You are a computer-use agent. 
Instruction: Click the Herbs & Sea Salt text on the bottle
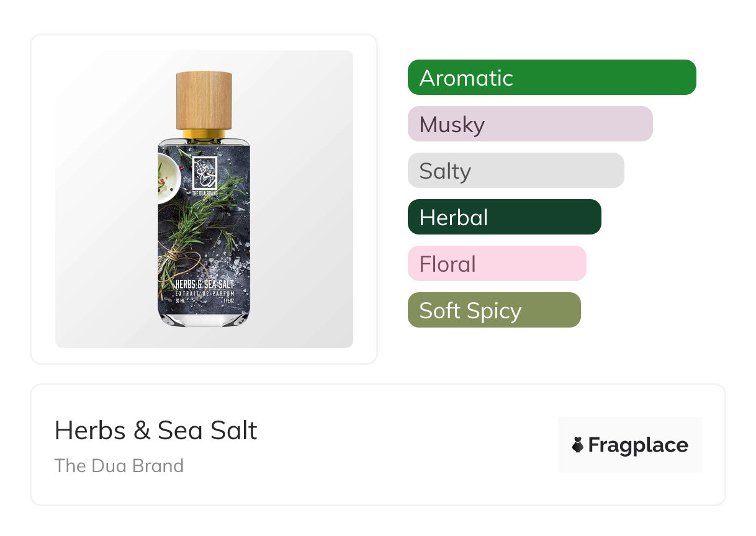204,284
